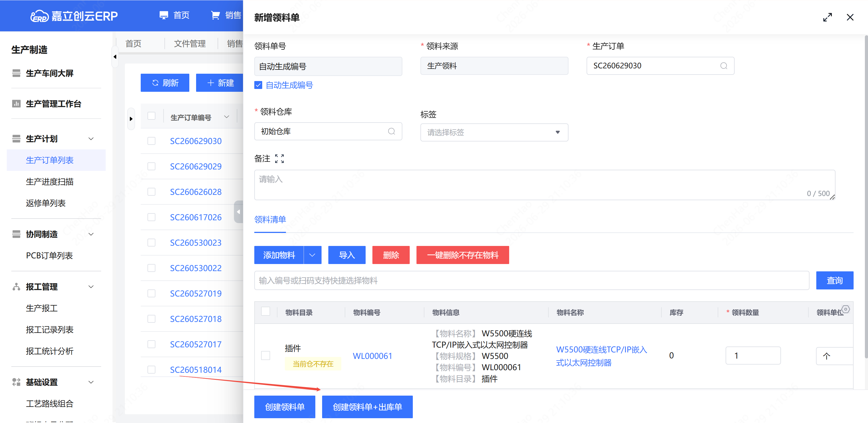Click the refresh icon on 刷新 button
This screenshot has height=423, width=868.
coord(155,83)
